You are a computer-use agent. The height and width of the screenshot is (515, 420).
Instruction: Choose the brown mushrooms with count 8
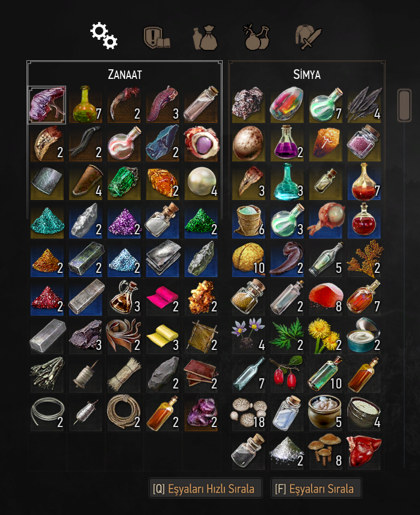coord(326,452)
